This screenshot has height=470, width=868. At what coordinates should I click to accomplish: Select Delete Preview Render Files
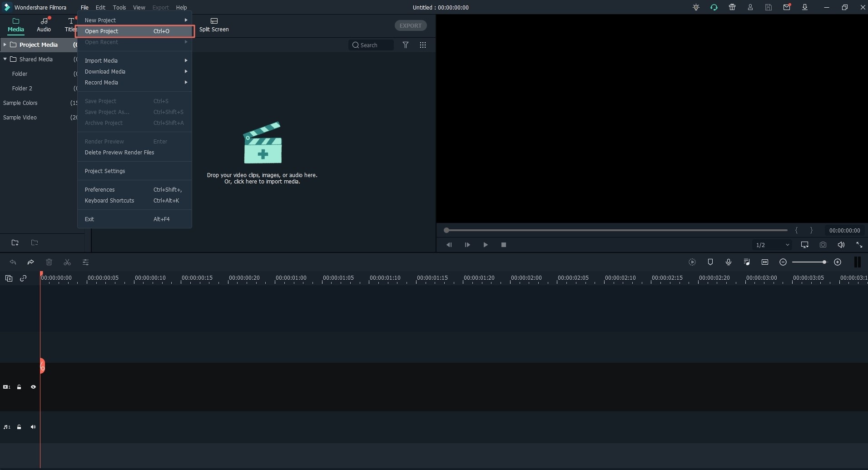(134, 152)
